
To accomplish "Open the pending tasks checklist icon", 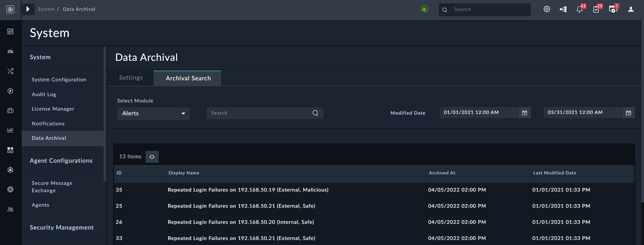I will tap(596, 9).
